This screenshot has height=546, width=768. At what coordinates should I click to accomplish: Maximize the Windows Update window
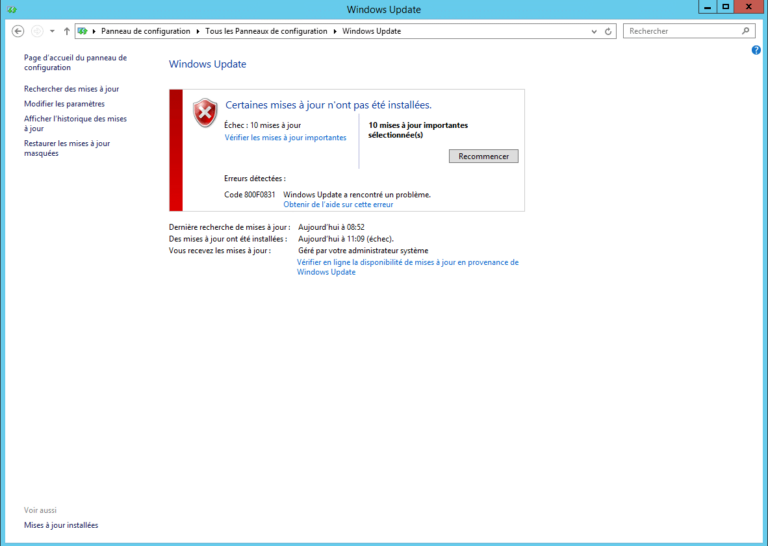(725, 7)
